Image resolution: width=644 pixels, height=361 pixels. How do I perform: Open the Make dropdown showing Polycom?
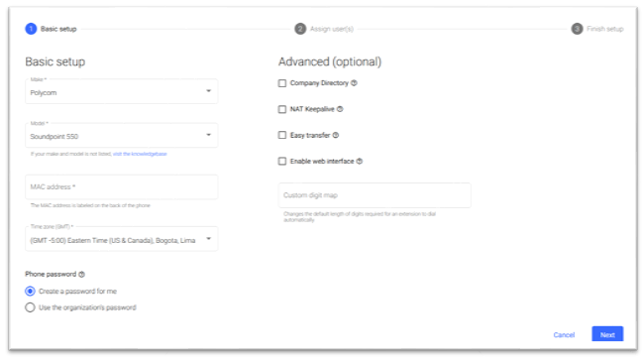(x=122, y=91)
